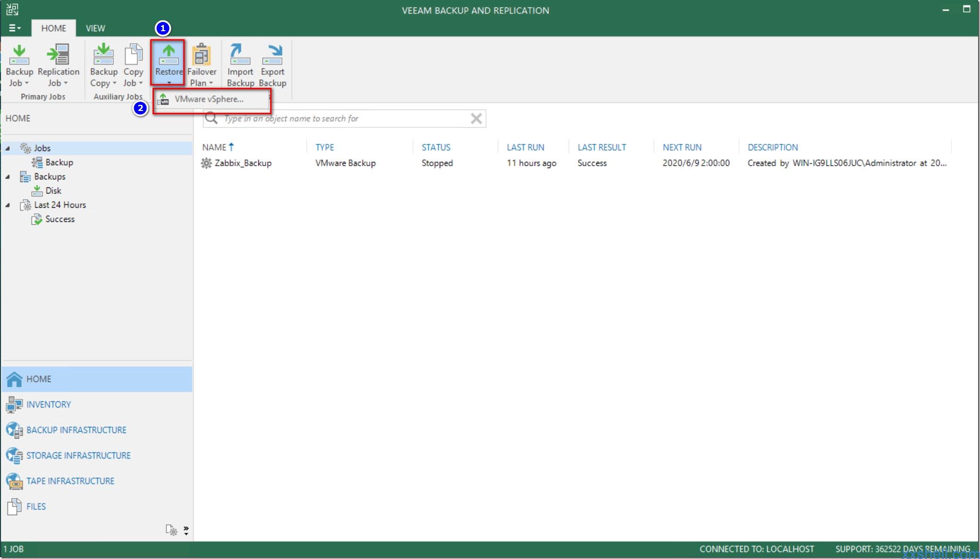Select Jobs in the tree
This screenshot has width=980, height=559.
point(42,148)
